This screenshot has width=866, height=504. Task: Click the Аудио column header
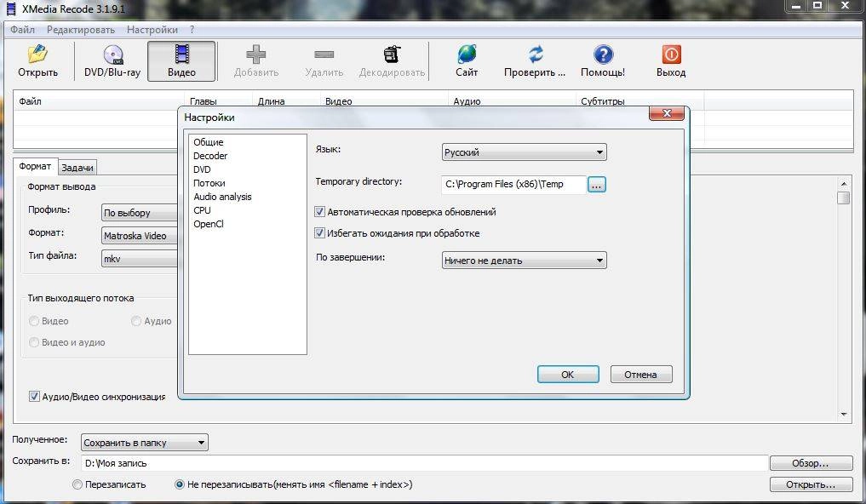(x=511, y=101)
